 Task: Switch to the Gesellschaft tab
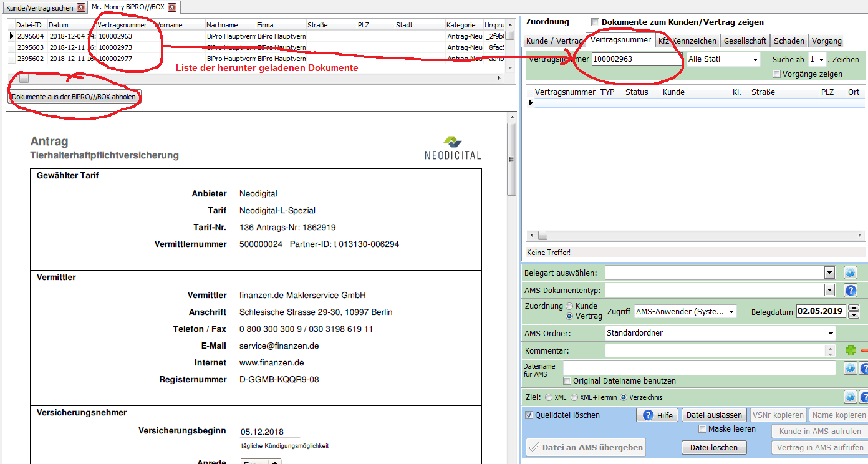pyautogui.click(x=745, y=41)
